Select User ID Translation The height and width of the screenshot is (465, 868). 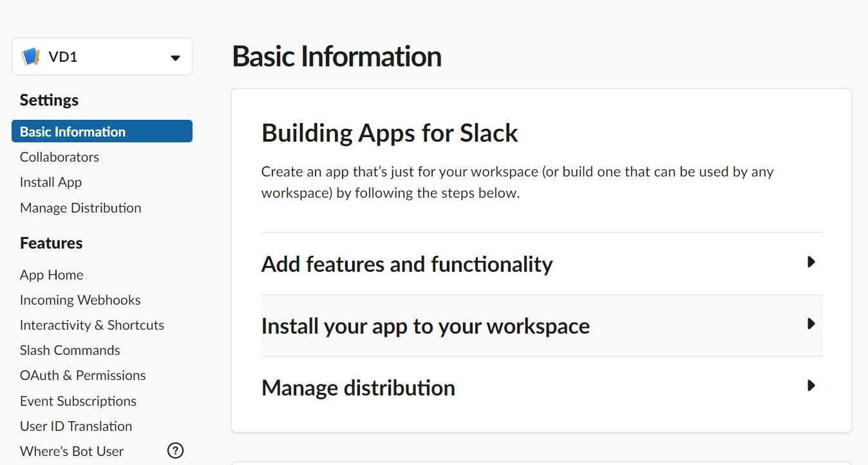tap(76, 426)
